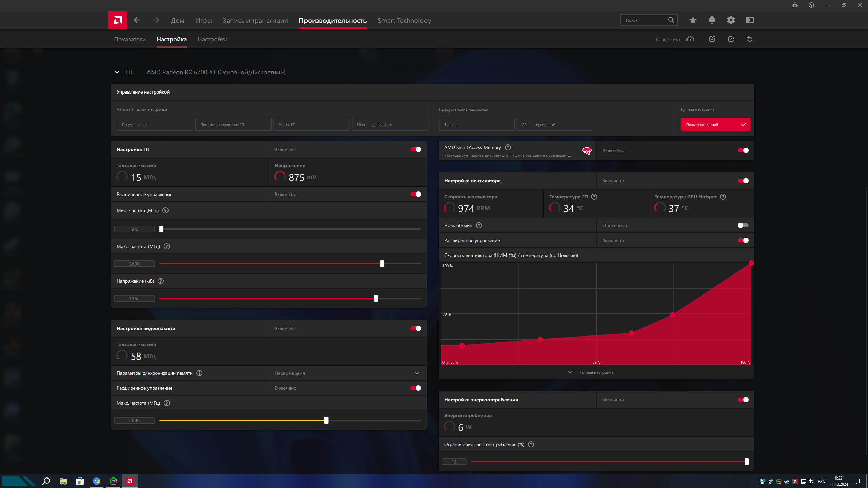The height and width of the screenshot is (488, 868).
Task: Open the favorites star icon
Action: click(x=693, y=20)
